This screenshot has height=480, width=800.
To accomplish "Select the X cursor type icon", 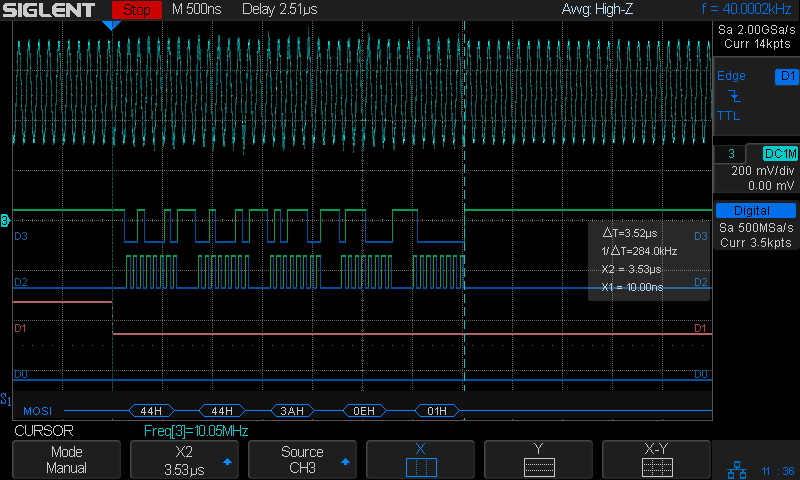I will tap(420, 467).
